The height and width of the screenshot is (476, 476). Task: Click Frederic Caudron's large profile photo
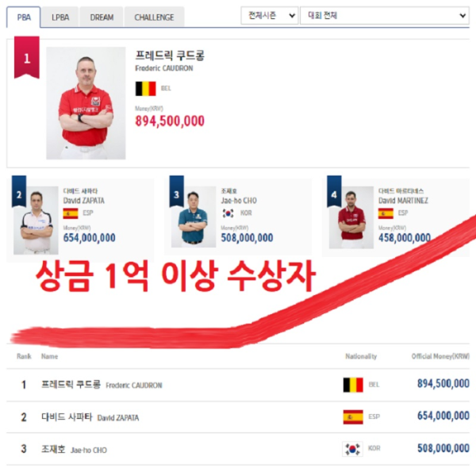[86, 103]
